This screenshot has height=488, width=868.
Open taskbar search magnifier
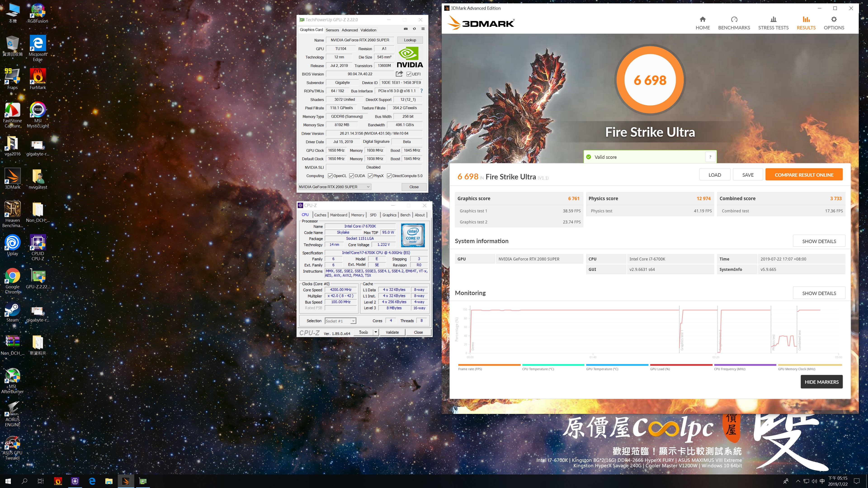click(24, 481)
